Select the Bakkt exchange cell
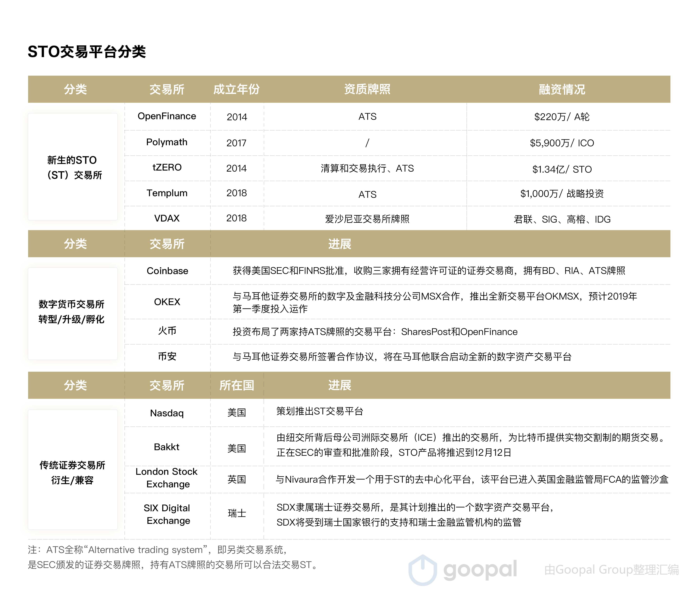The width and height of the screenshot is (698, 616). (167, 447)
